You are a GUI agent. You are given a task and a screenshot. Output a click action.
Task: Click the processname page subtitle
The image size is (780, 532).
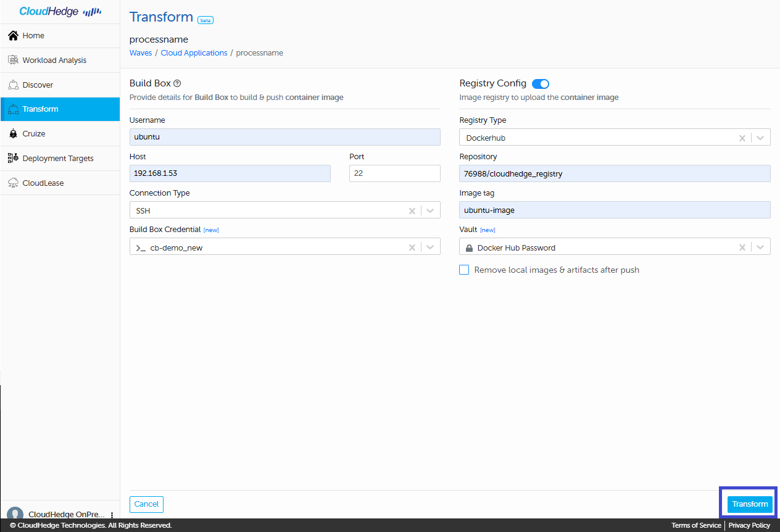(x=159, y=39)
